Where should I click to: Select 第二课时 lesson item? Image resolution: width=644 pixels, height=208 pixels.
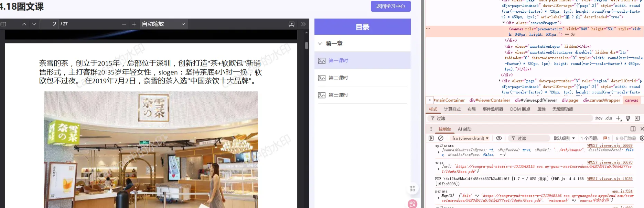click(363, 78)
